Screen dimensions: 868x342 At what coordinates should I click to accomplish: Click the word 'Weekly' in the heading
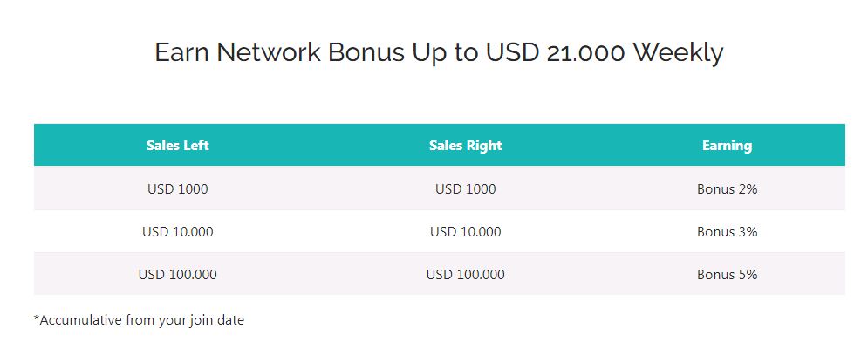click(678, 53)
